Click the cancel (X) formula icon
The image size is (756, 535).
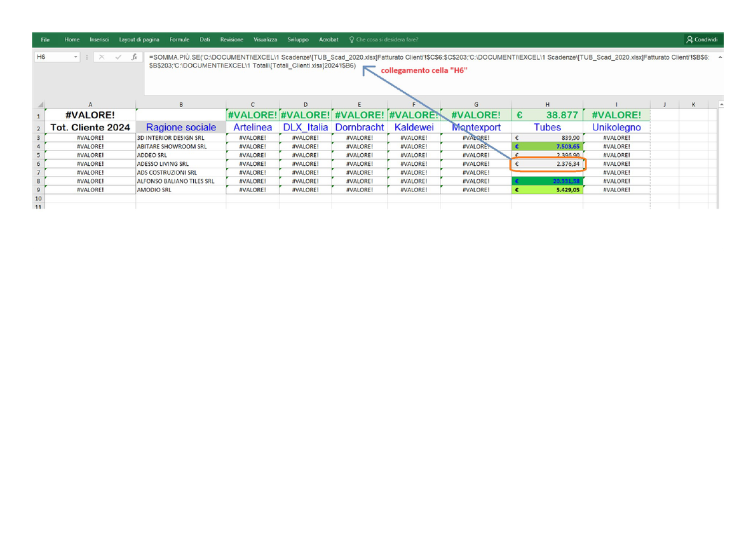tap(101, 57)
